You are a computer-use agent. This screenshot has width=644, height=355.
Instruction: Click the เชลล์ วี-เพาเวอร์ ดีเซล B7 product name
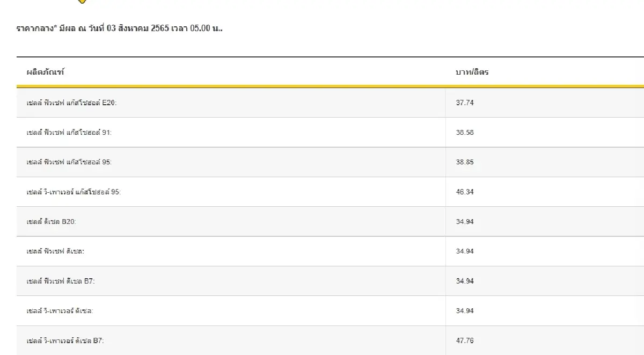65,340
